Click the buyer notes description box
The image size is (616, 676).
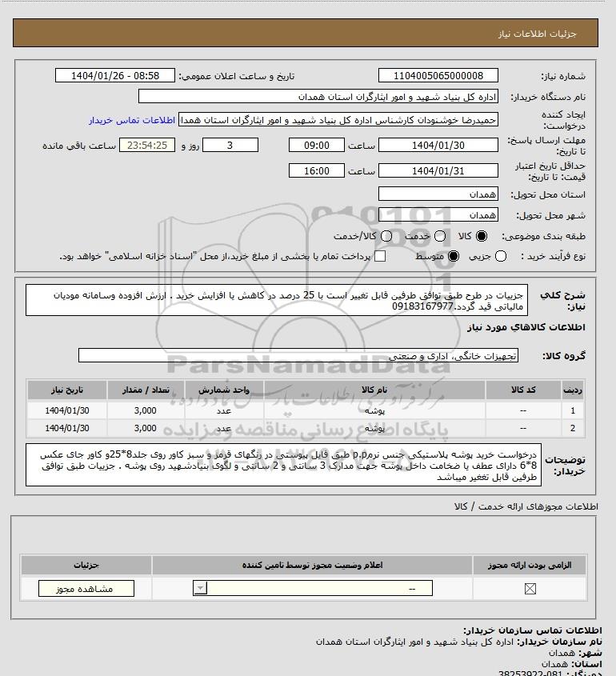283,465
